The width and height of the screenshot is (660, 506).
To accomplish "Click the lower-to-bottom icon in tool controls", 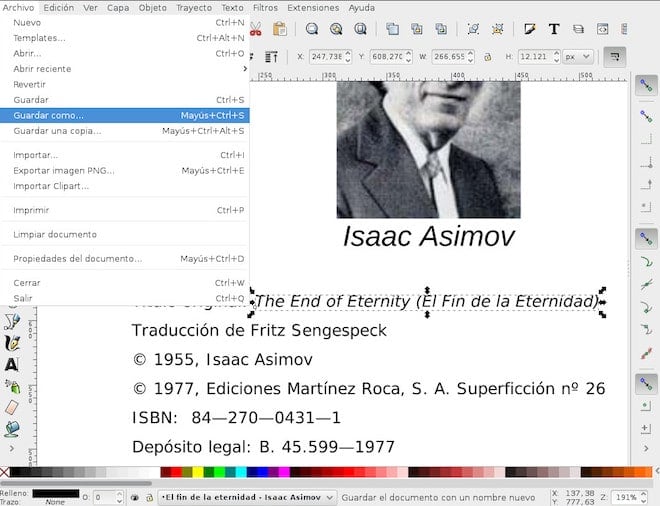I will 271,56.
